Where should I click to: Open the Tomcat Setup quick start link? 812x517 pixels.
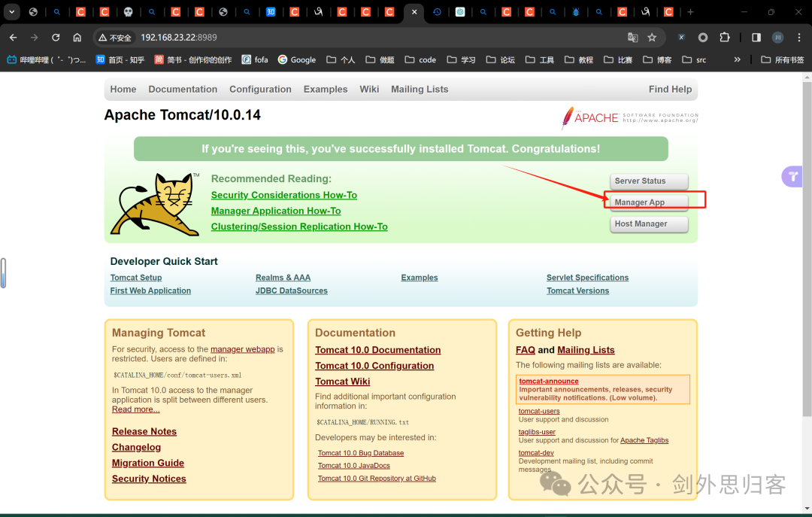(x=135, y=278)
